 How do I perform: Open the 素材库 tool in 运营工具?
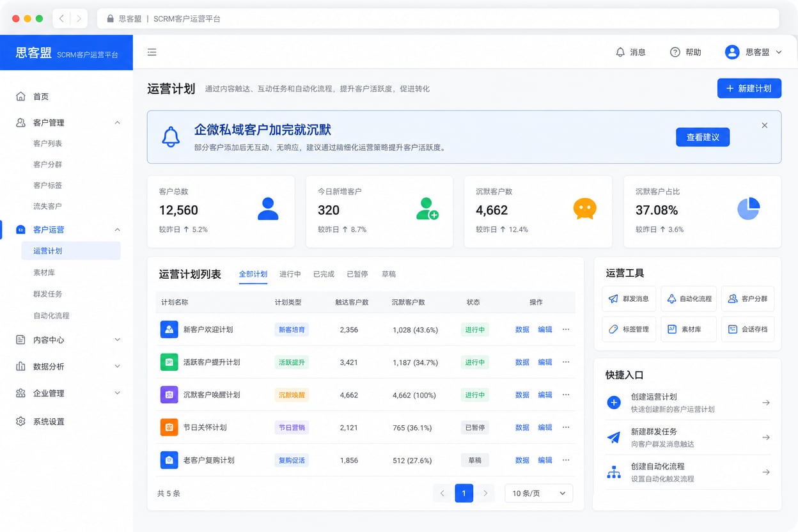(x=689, y=329)
